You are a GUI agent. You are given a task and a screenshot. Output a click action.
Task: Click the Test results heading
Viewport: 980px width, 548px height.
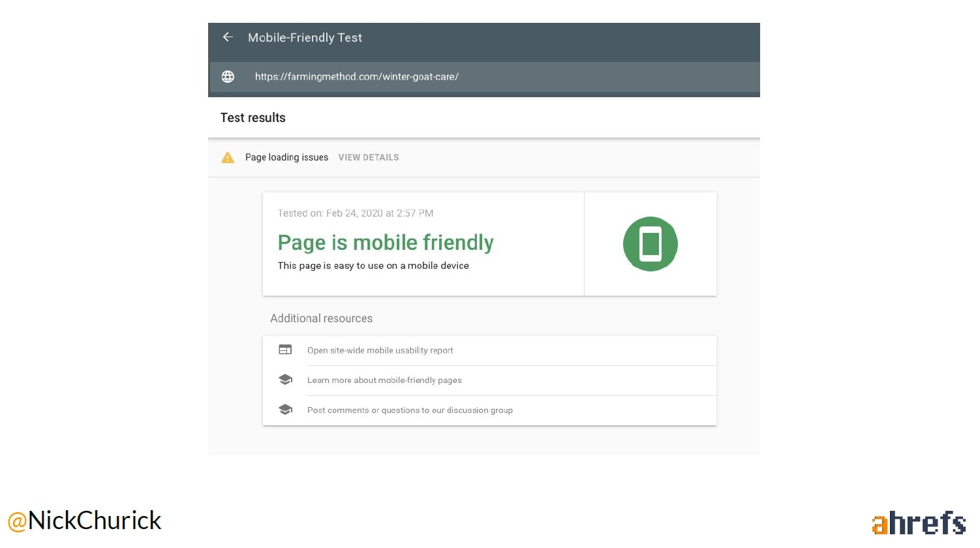coord(253,118)
